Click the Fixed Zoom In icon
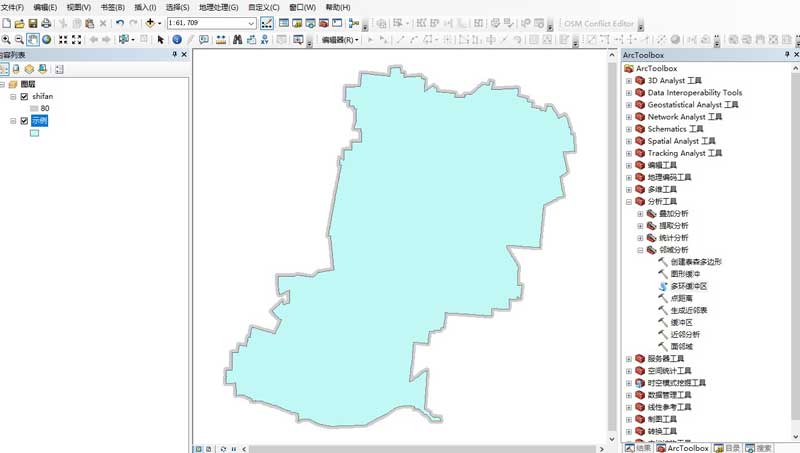The width and height of the screenshot is (800, 453). tap(63, 39)
